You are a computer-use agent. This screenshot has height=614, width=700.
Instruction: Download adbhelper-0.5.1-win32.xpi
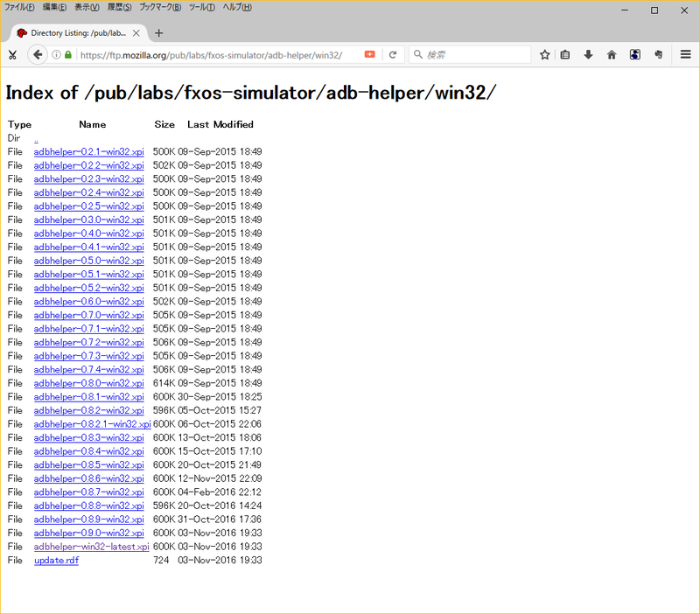(89, 275)
